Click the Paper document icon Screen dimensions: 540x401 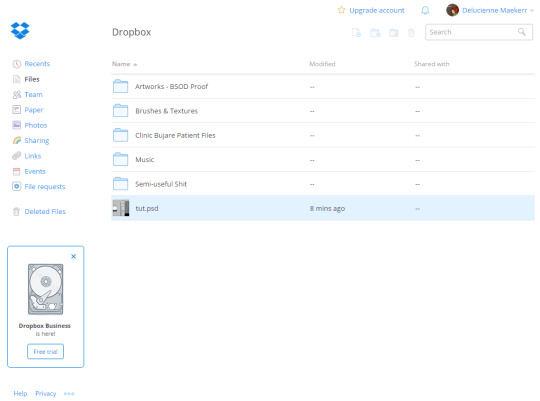(17, 110)
